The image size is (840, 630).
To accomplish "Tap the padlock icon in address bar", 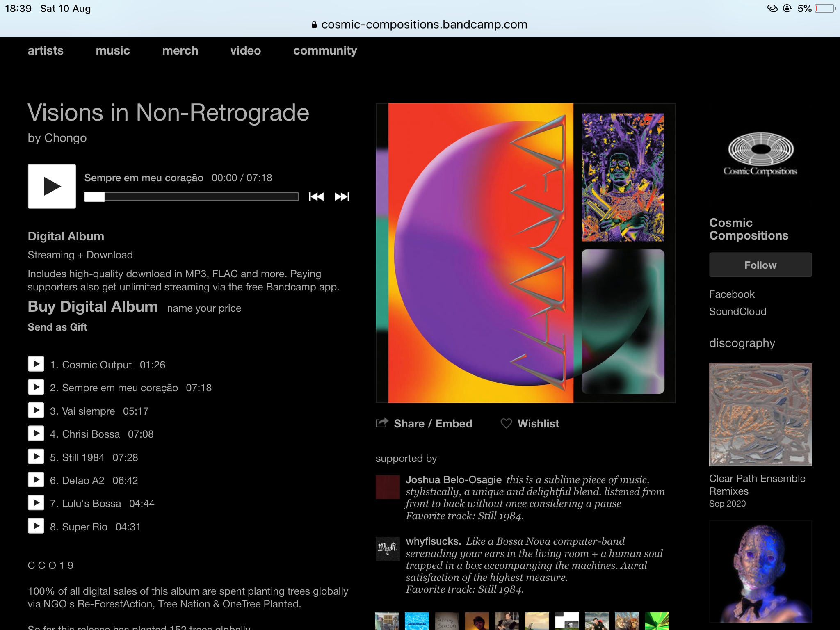I will click(x=314, y=25).
